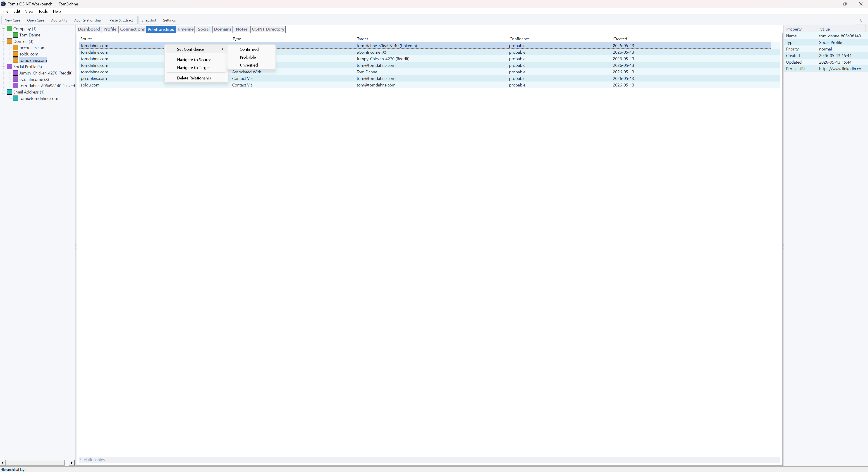The width and height of the screenshot is (868, 472).
Task: Switch to the Profile tab
Action: 110,29
